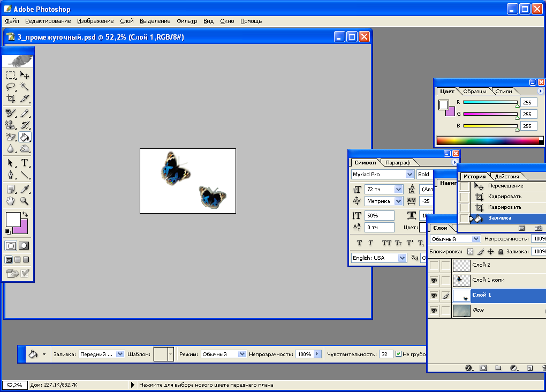Open the Paint Bucket tool preset picker

pyautogui.click(x=44, y=355)
